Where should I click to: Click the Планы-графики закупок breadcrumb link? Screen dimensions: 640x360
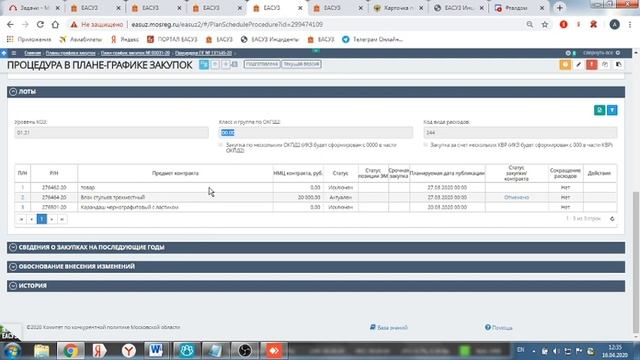71,53
